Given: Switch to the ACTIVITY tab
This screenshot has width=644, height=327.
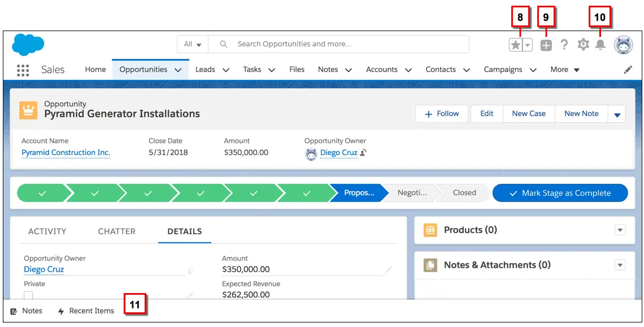Looking at the screenshot, I should 47,231.
